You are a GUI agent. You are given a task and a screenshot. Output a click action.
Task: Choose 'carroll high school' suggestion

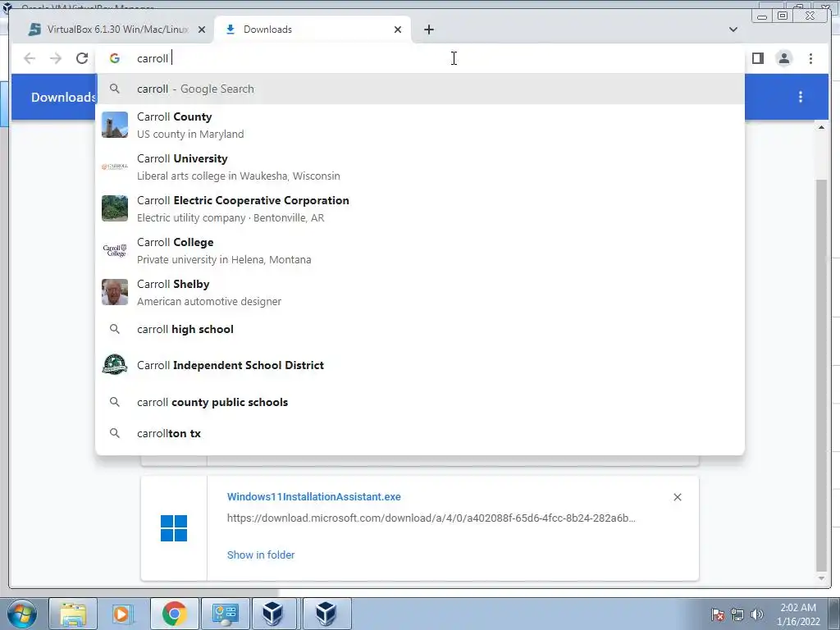point(420,329)
